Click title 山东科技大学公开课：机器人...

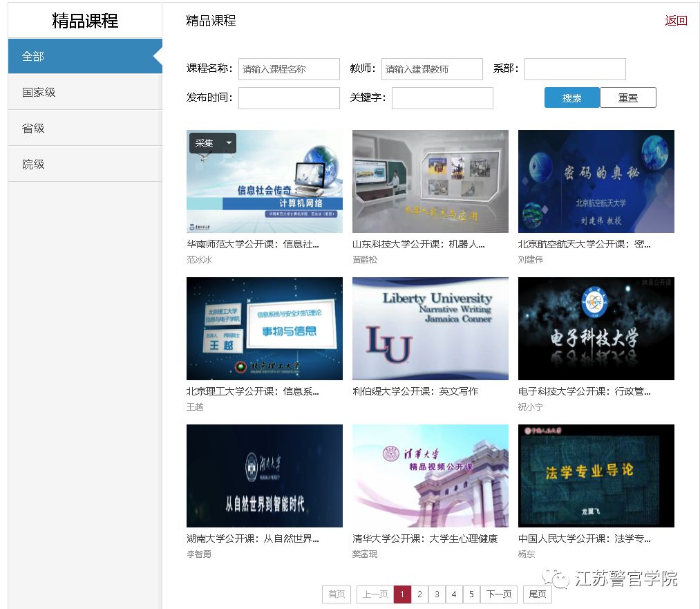tap(418, 244)
